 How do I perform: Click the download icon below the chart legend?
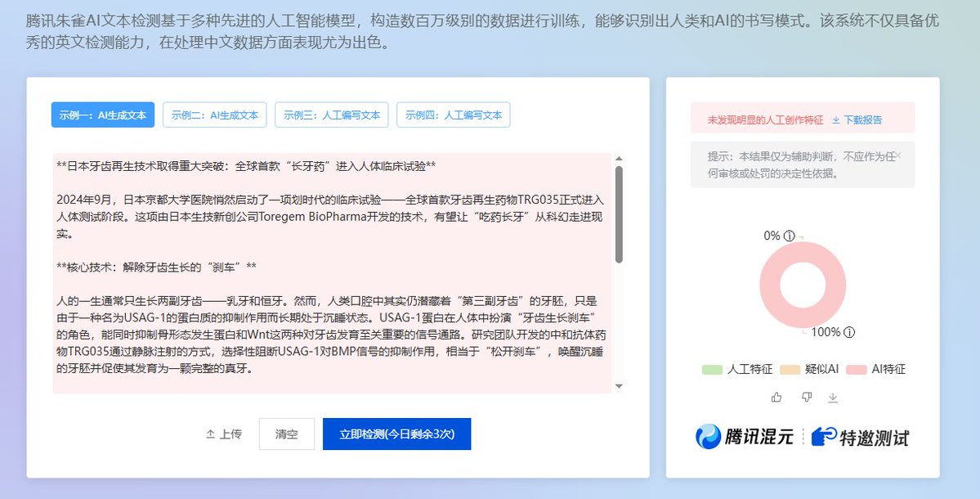point(835,397)
